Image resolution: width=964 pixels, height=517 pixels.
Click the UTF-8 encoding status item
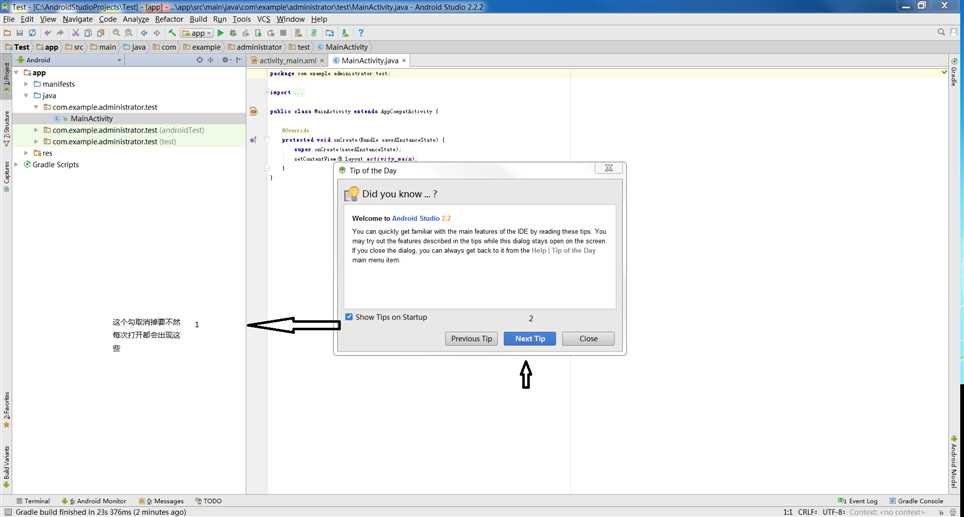pos(834,511)
